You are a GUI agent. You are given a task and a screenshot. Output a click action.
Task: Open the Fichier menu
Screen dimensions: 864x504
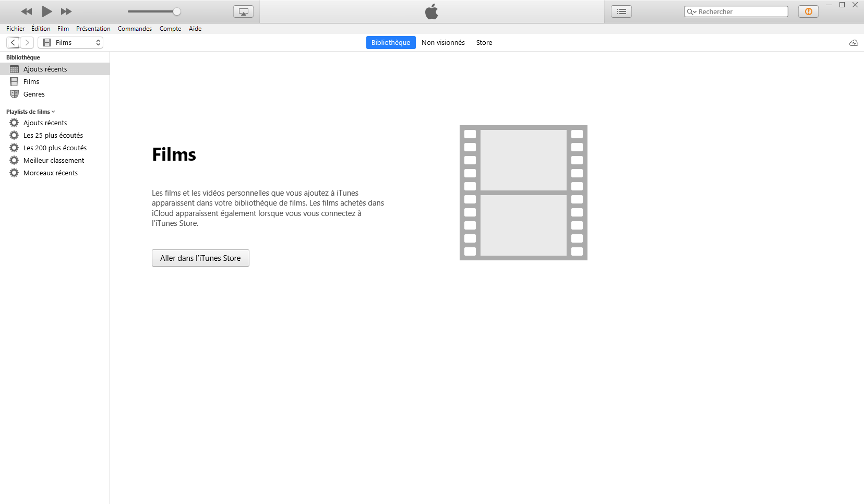tap(16, 29)
